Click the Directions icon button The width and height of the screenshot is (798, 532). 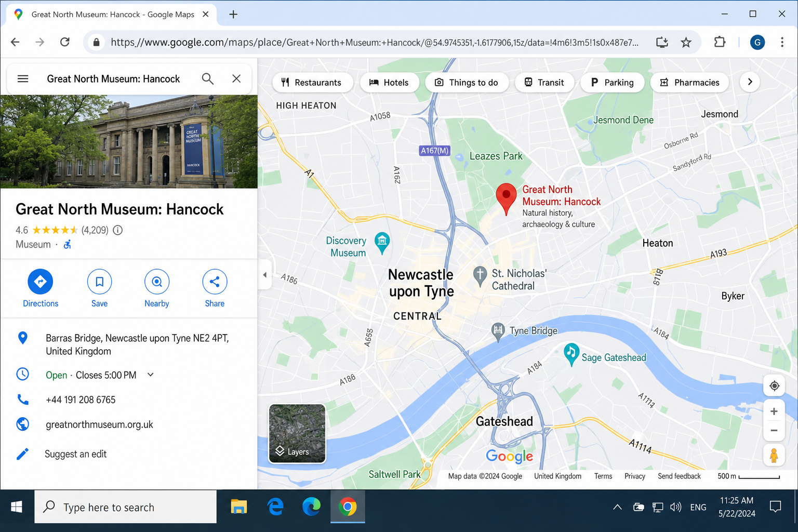[x=41, y=282]
